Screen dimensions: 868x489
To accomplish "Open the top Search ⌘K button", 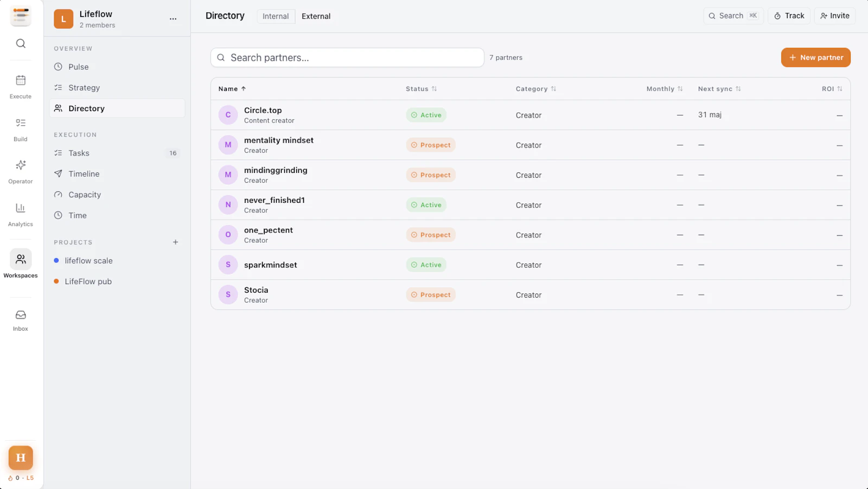I will pos(733,16).
